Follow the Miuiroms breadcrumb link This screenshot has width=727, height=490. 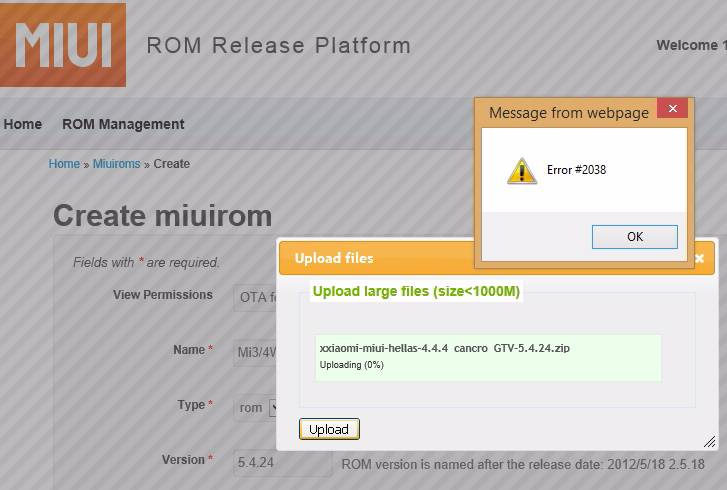[x=116, y=164]
